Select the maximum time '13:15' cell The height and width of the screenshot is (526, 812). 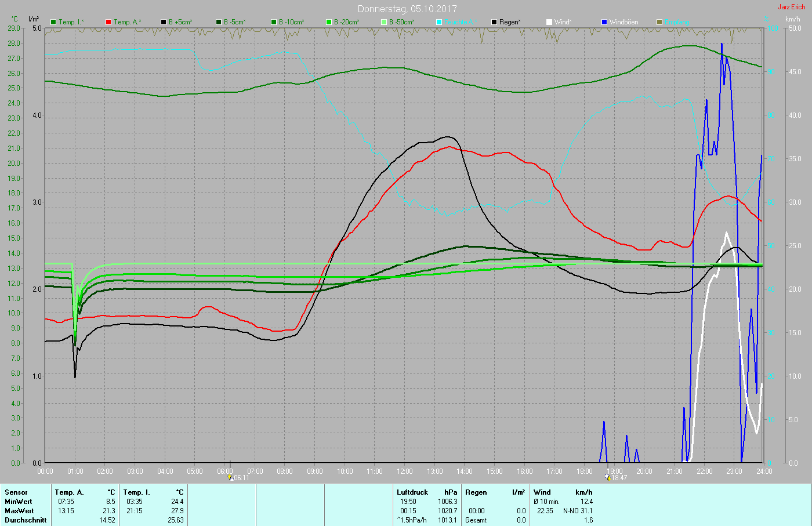[66, 511]
